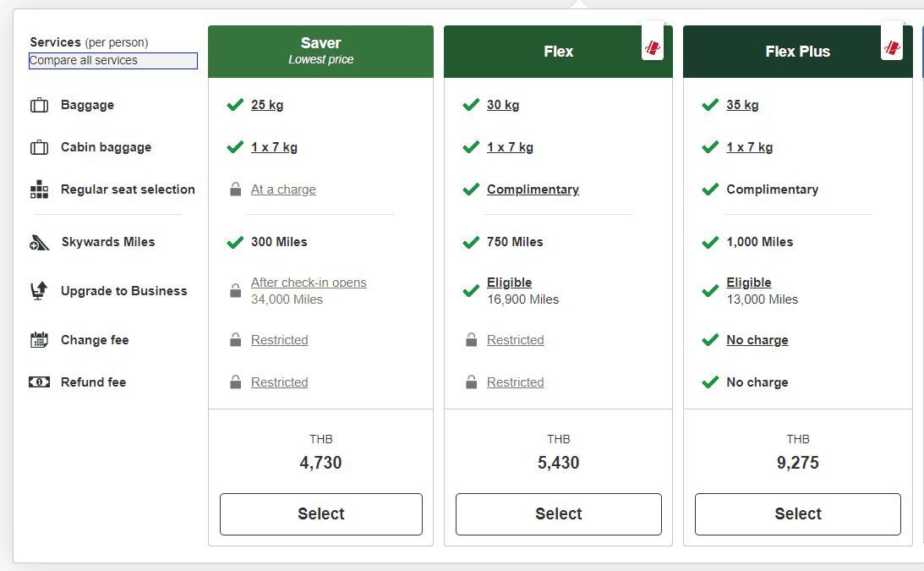
Task: Open the 30 kg baggage link under Flex
Action: [x=503, y=105]
